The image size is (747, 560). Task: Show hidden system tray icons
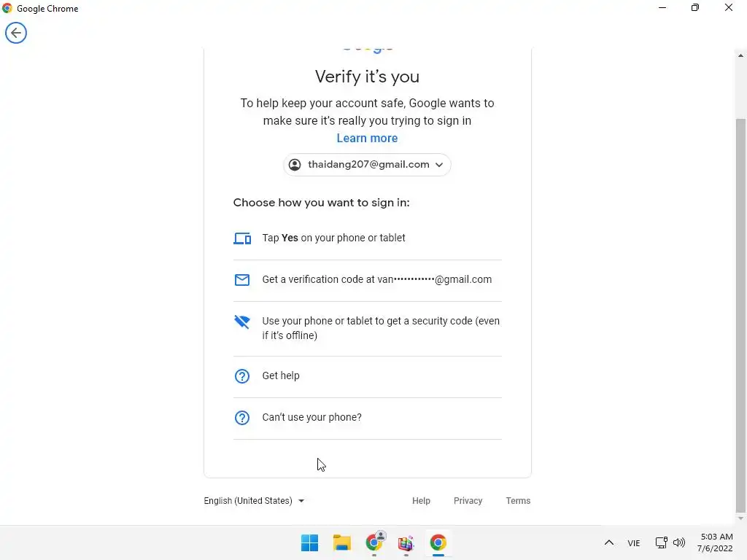[x=609, y=542]
